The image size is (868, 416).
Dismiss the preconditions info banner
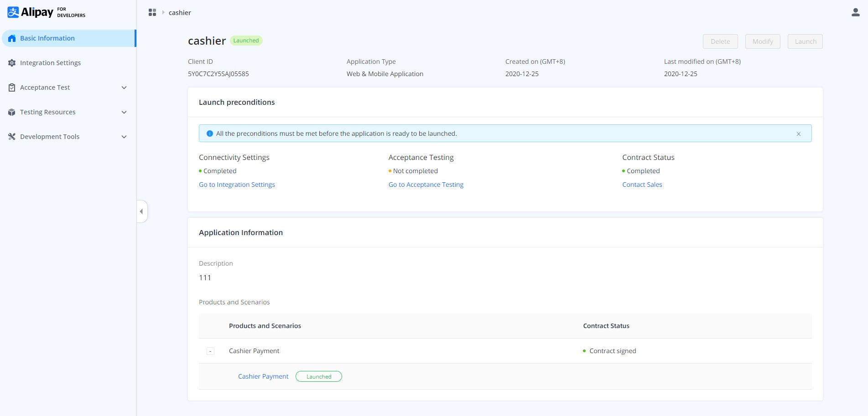[798, 134]
